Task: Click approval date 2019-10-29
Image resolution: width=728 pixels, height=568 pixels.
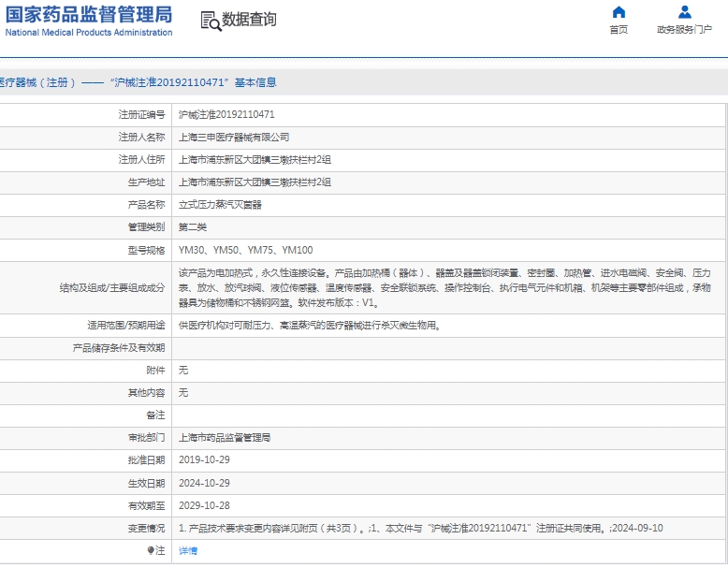Action: point(204,460)
